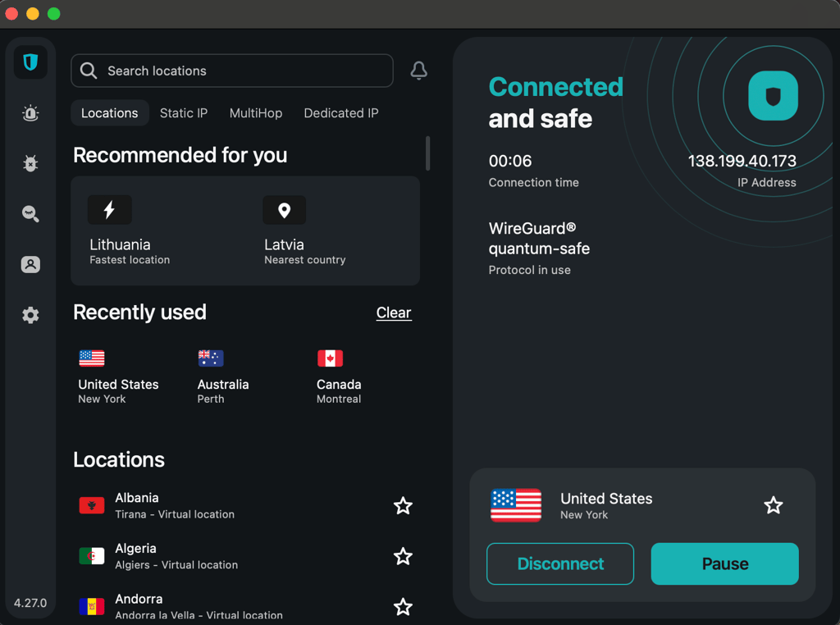The height and width of the screenshot is (625, 840).
Task: Click the version number 4.27.0
Action: (30, 603)
